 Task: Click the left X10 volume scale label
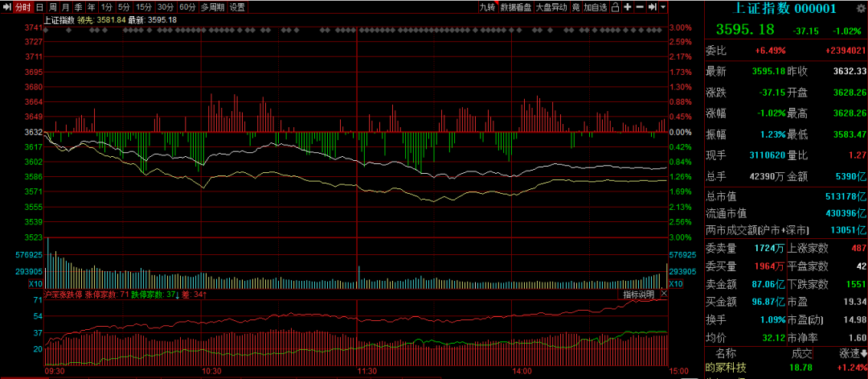(36, 284)
